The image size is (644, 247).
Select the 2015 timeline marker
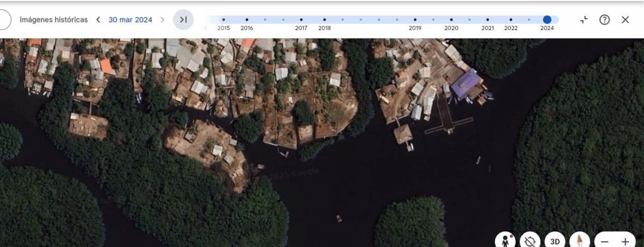[224, 20]
